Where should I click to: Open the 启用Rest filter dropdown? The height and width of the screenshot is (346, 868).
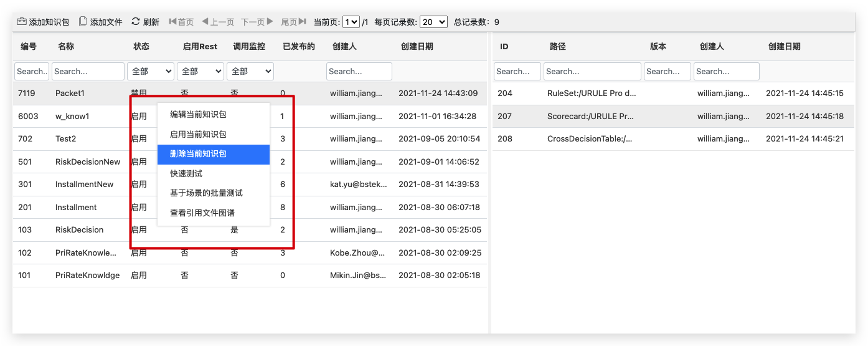[200, 72]
